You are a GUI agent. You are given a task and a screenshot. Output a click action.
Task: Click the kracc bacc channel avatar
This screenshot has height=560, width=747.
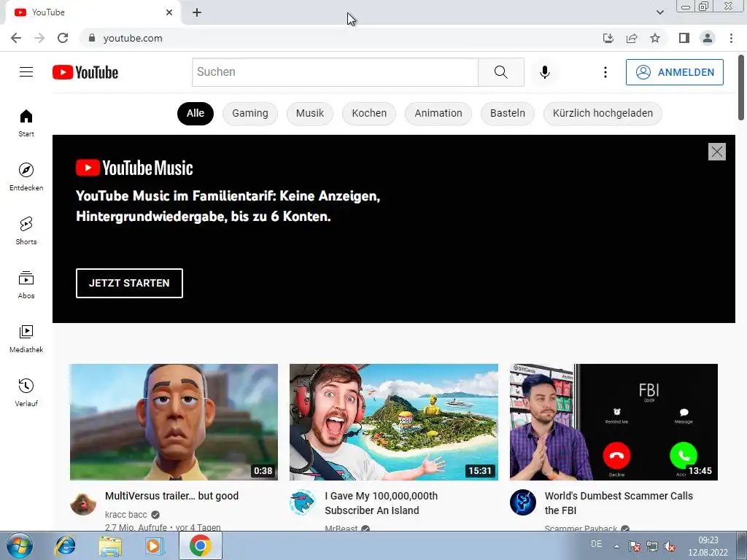coord(83,503)
